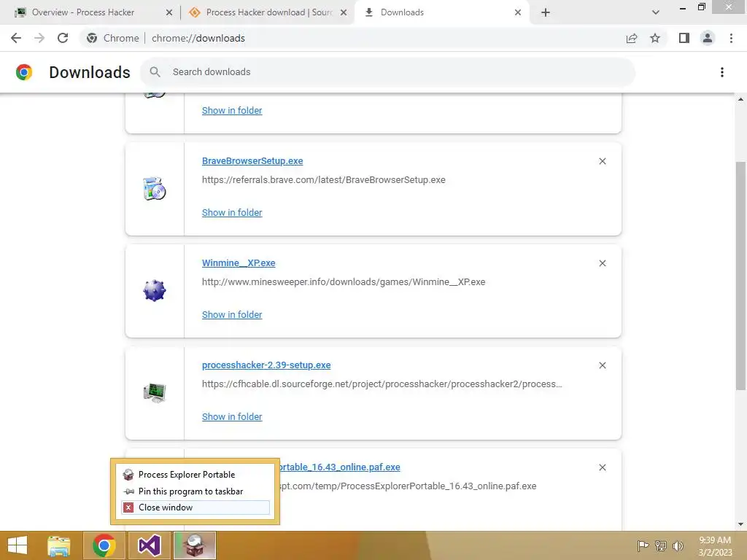
Task: Open the Windows Start button
Action: point(18,545)
